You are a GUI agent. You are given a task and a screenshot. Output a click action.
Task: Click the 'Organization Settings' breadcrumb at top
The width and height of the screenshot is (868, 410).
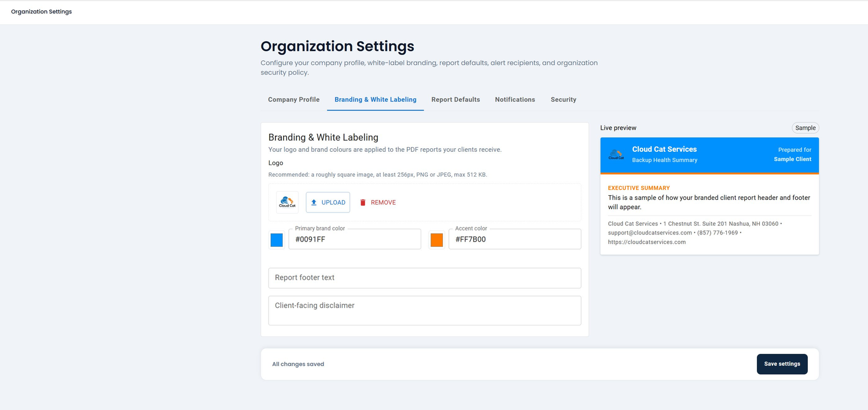tap(42, 12)
